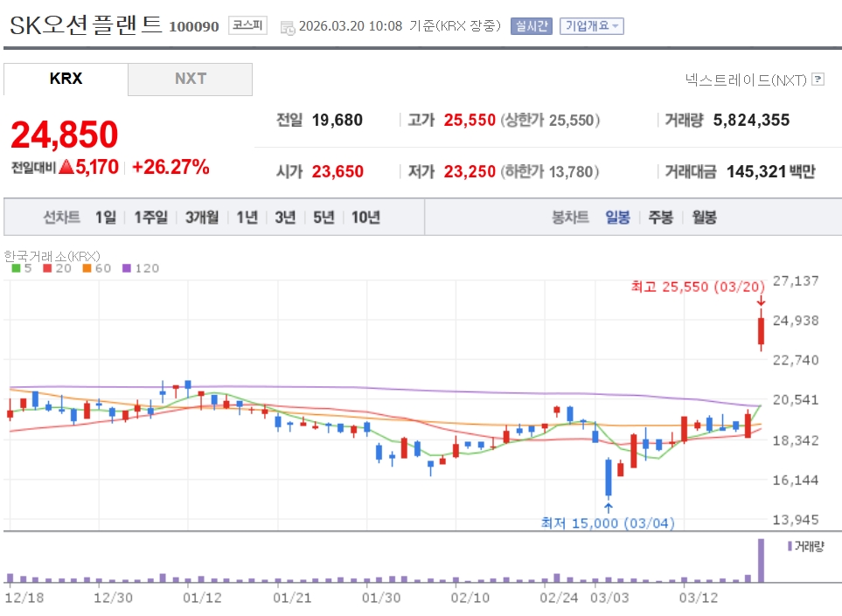Click the tallest volume bar for 03/20
This screenshot has height=616, width=842.
761,561
